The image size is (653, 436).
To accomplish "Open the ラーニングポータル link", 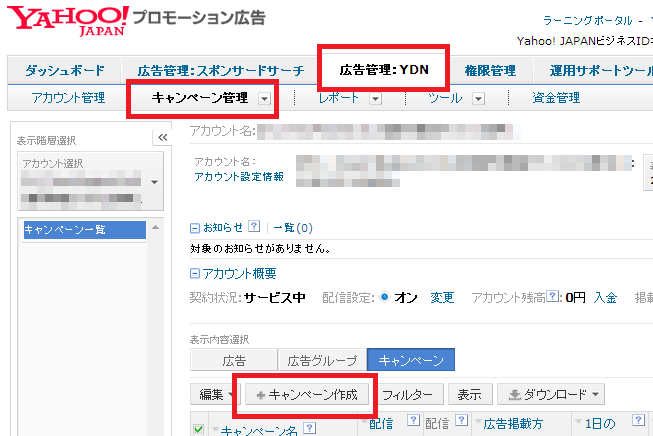I will click(588, 20).
